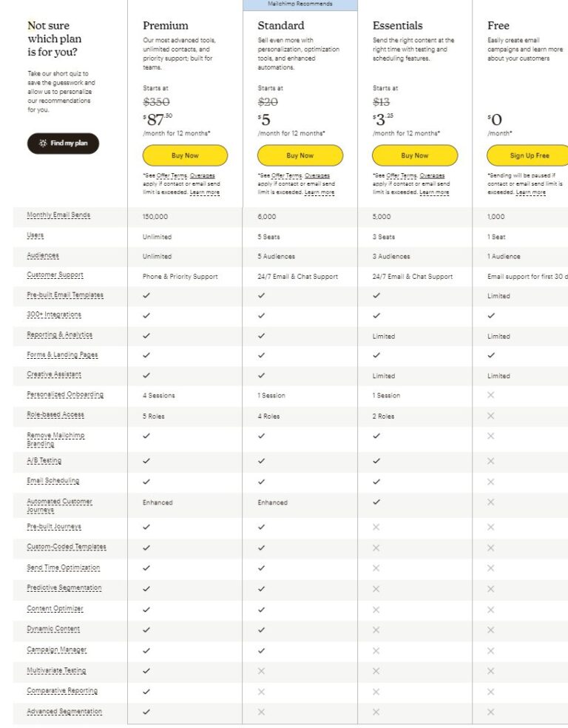Click the sun icon in Find my plan

click(43, 144)
